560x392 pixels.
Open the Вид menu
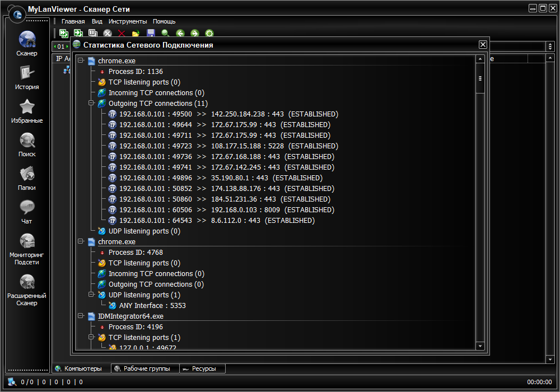[97, 21]
